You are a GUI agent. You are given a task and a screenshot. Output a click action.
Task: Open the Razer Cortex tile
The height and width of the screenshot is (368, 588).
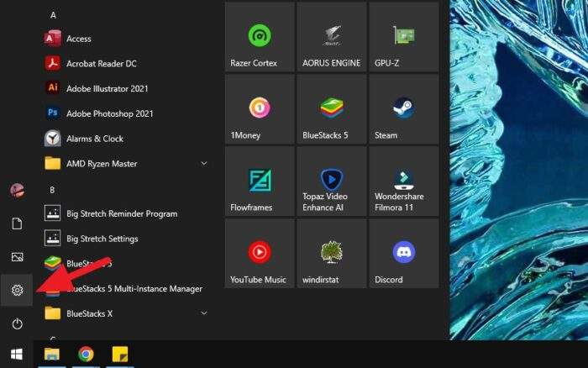click(x=260, y=36)
